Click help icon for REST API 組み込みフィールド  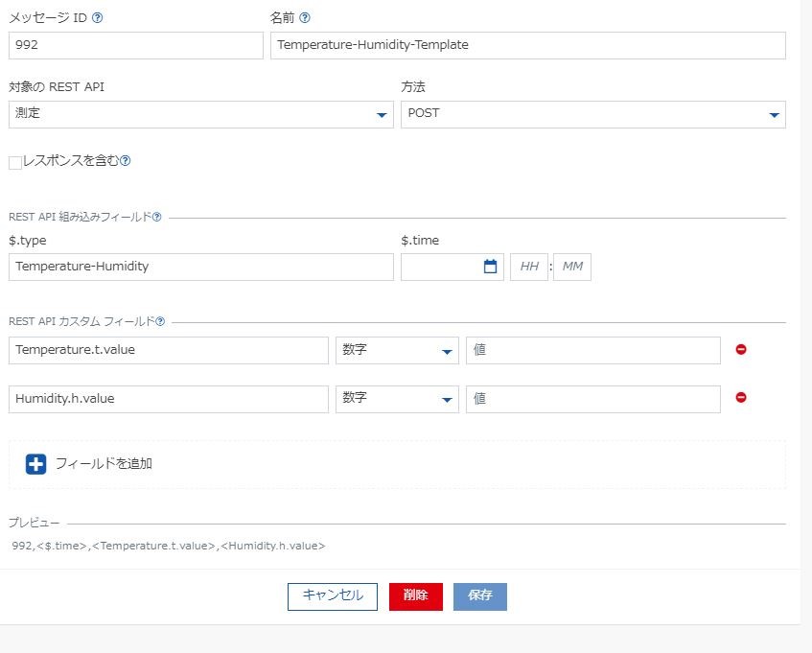click(x=156, y=218)
